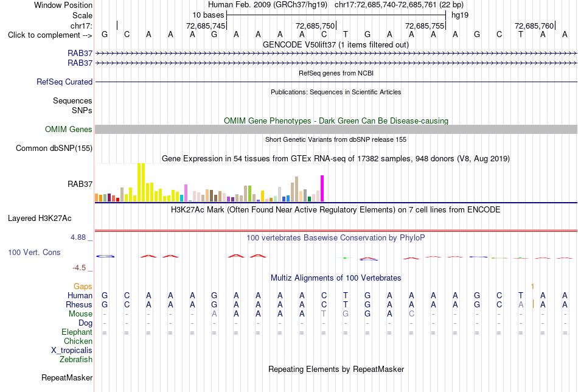Select the Rhesus species label
This screenshot has width=578, height=392.
79,304
